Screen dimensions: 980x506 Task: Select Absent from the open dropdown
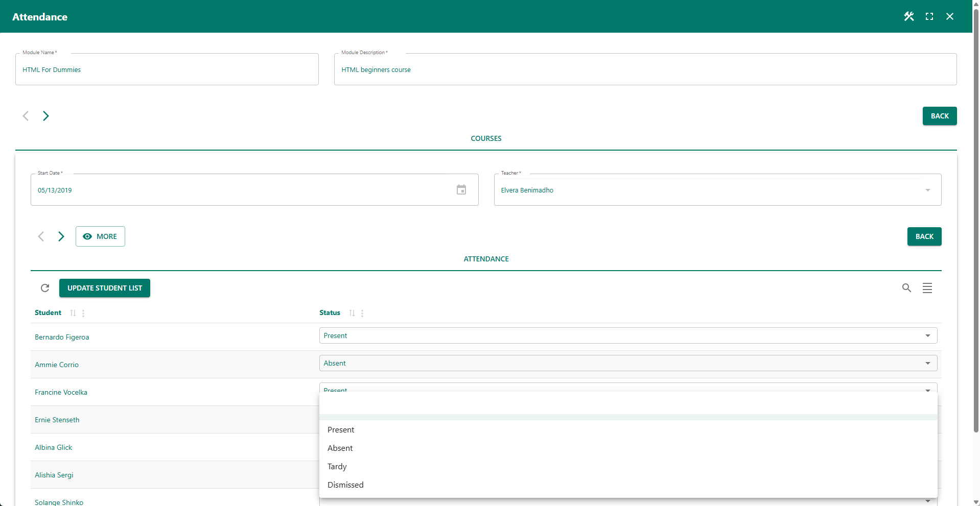340,448
